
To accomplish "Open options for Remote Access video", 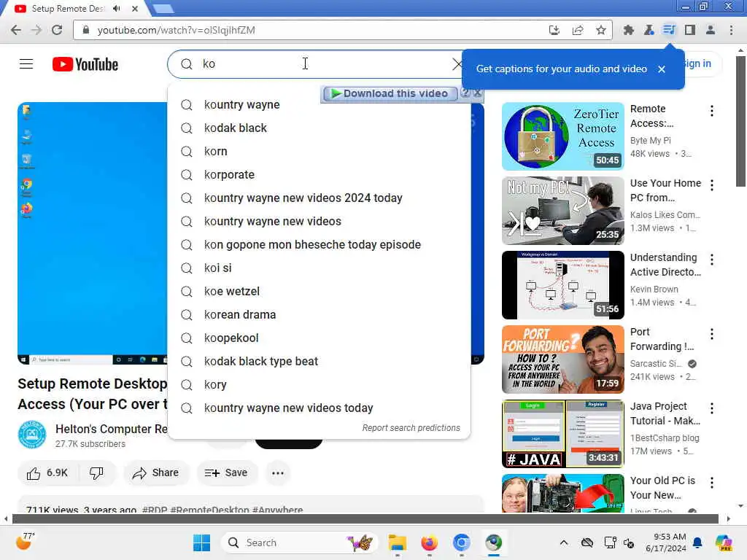I will coord(712,111).
